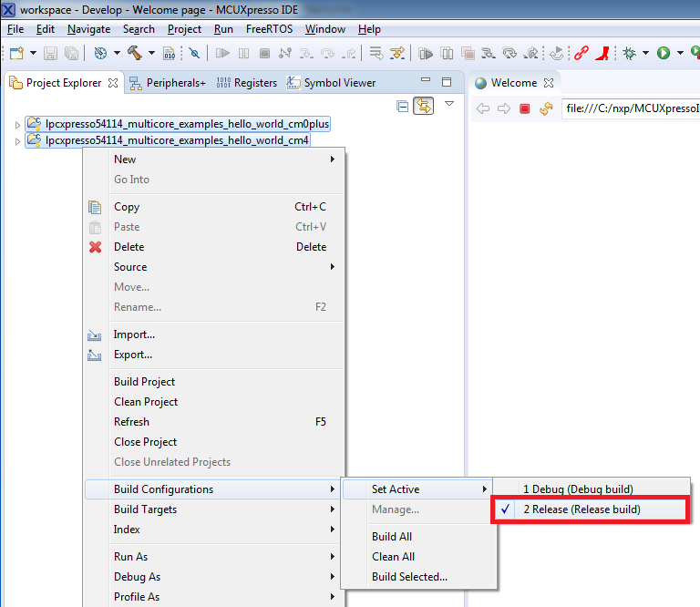Click the New project toolbar icon
Screen dimensions: 700x607
click(15, 53)
